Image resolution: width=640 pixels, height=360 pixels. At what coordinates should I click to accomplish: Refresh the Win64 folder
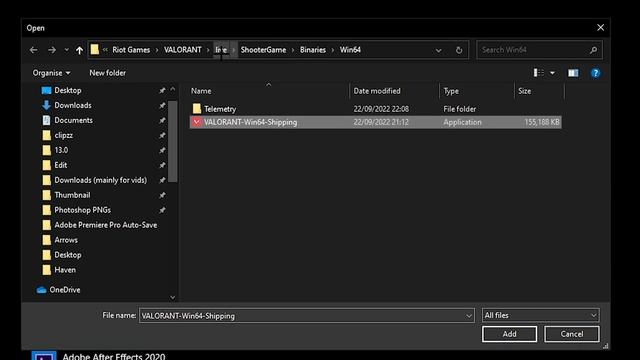tap(459, 50)
